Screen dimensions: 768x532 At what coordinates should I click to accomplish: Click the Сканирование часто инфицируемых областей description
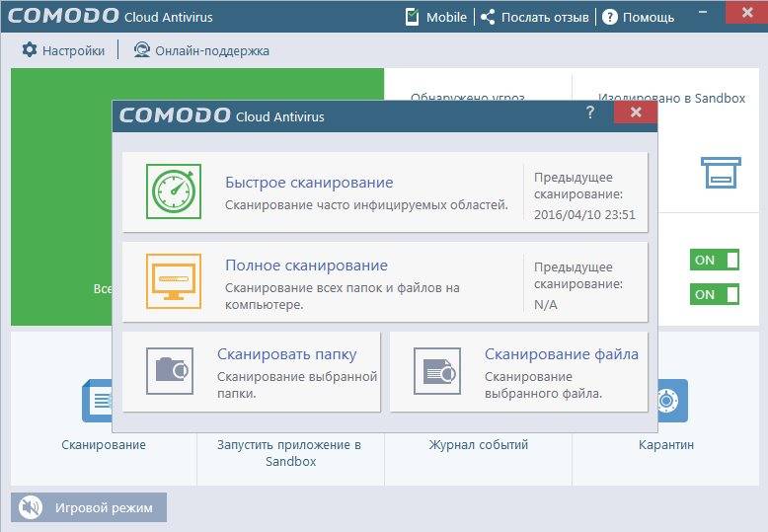[x=366, y=204]
